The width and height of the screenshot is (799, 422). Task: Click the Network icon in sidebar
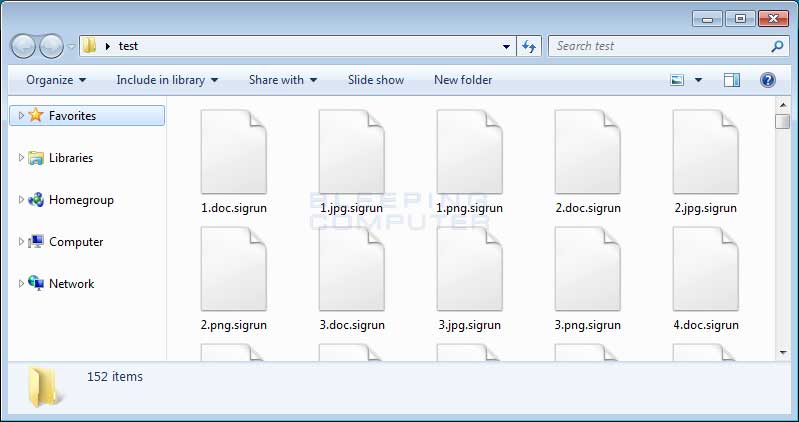(x=36, y=283)
